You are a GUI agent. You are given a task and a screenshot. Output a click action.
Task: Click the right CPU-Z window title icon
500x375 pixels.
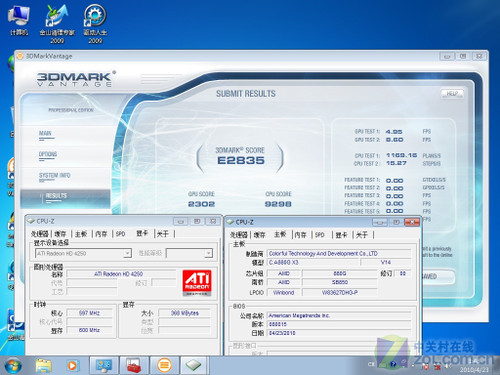point(230,222)
